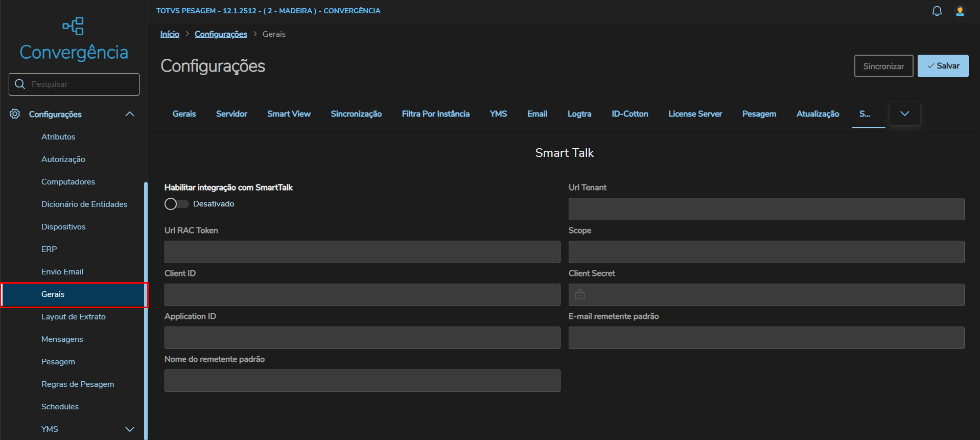Image resolution: width=980 pixels, height=440 pixels.
Task: Enable SmartTalk integration toggle
Action: pyautogui.click(x=176, y=204)
